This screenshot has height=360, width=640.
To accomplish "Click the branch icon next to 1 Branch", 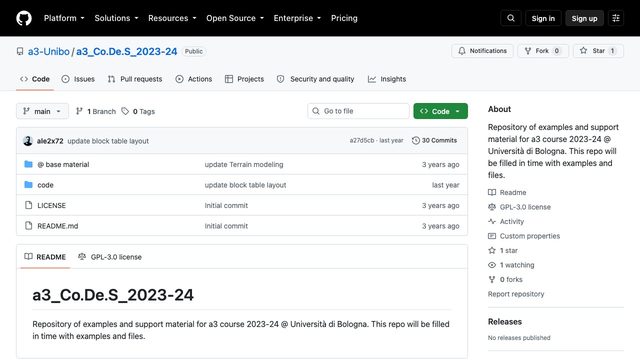I will point(79,111).
